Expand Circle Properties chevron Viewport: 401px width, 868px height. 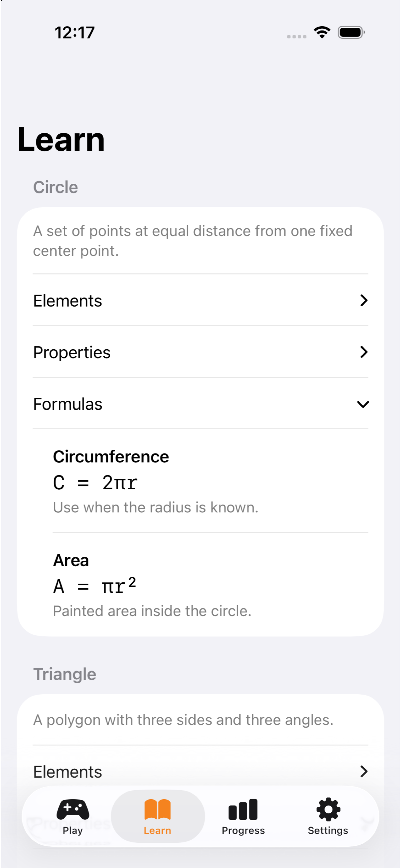pyautogui.click(x=363, y=352)
